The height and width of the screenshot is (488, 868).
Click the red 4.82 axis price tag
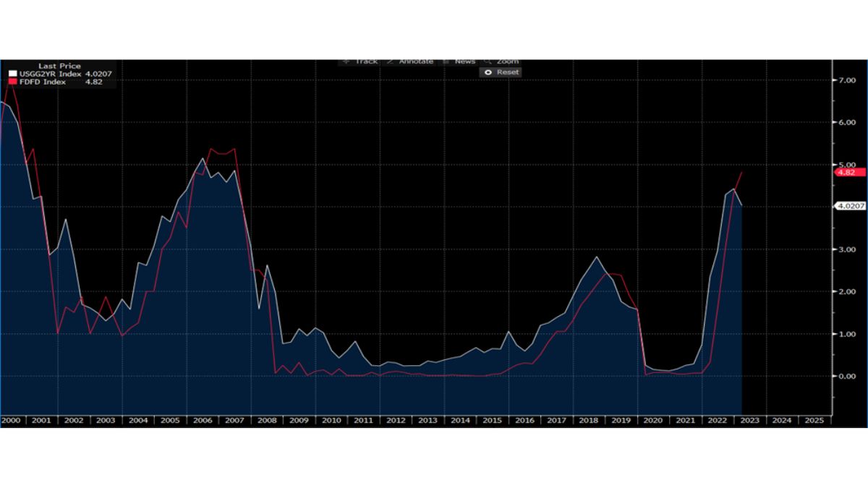(x=848, y=172)
